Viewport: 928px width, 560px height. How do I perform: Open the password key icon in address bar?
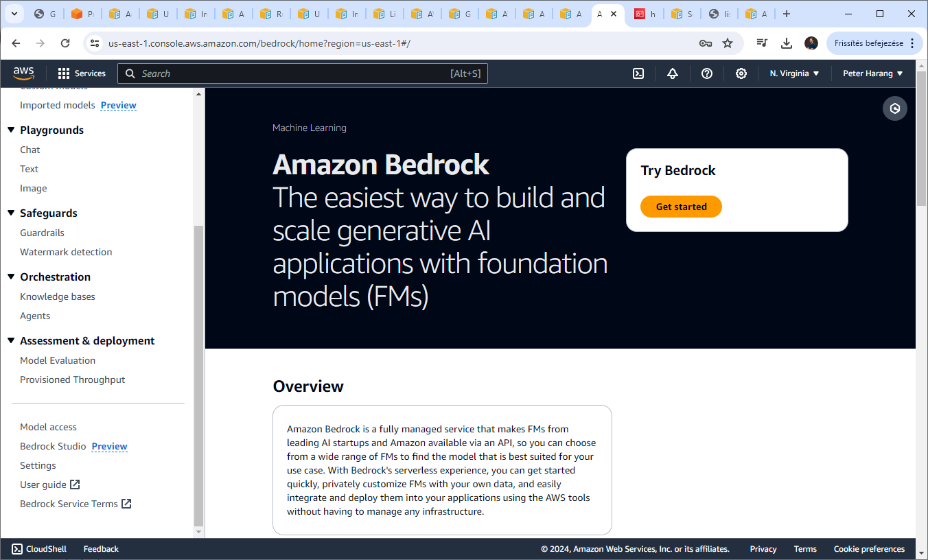point(706,43)
